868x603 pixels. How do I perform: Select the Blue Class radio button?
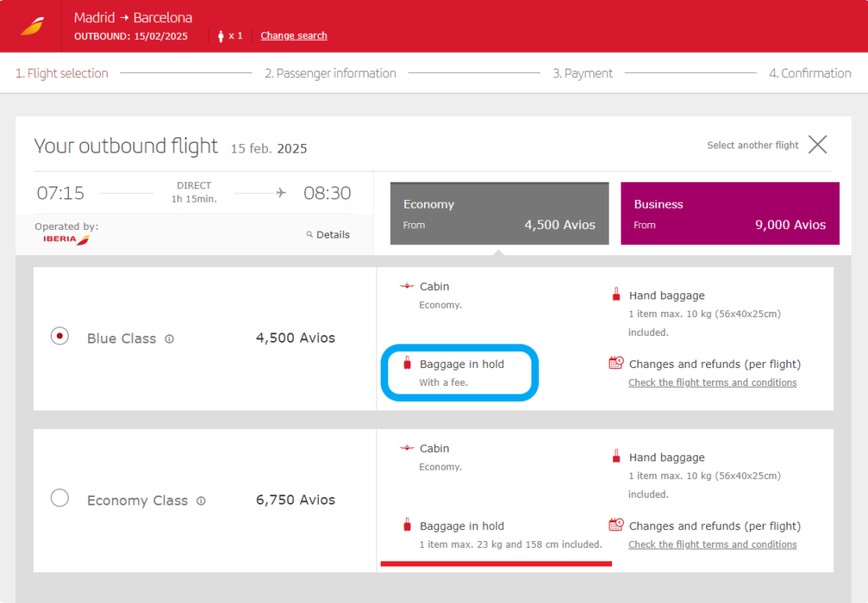(x=59, y=337)
